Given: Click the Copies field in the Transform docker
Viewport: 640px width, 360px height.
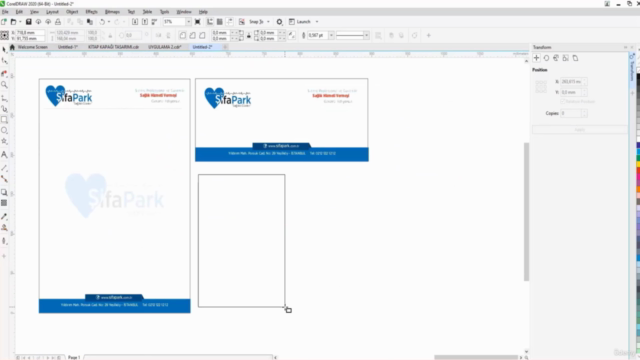Looking at the screenshot, I should click(571, 113).
